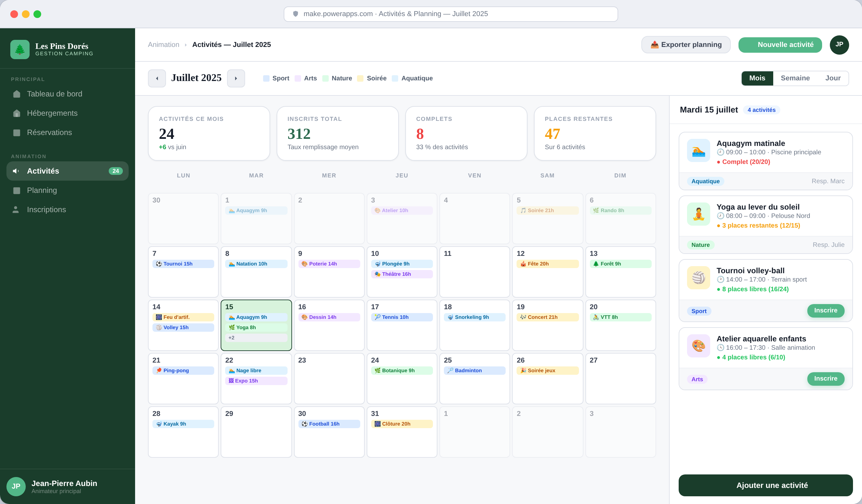The image size is (862, 504).
Task: Switch calendar to Semaine view
Action: pyautogui.click(x=795, y=78)
